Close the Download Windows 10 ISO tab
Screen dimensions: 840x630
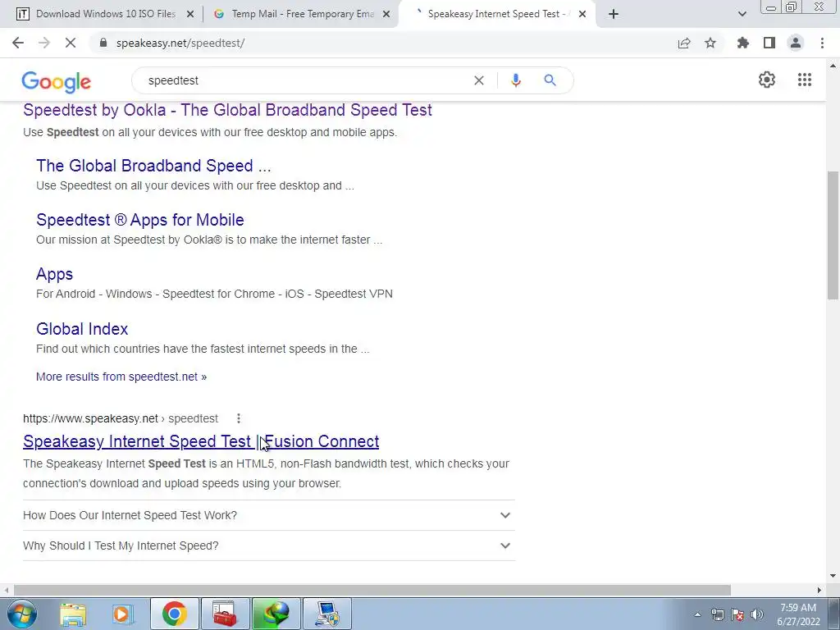(x=189, y=14)
